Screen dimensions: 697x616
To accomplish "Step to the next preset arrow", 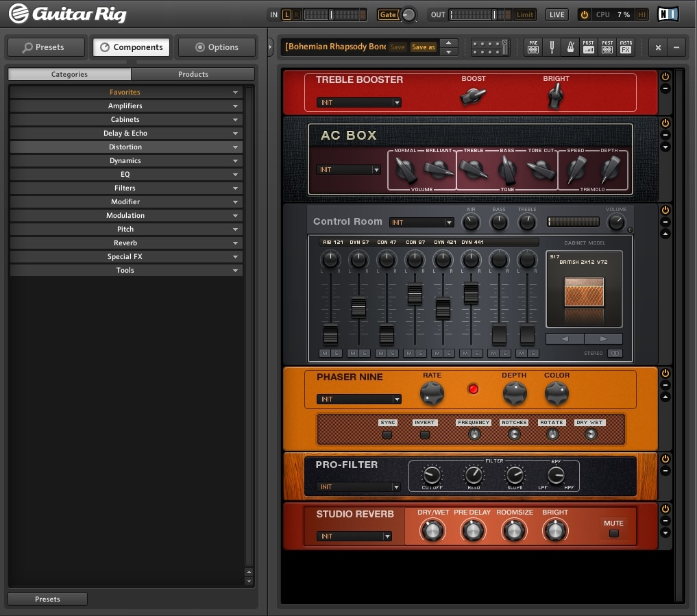I will (x=448, y=51).
